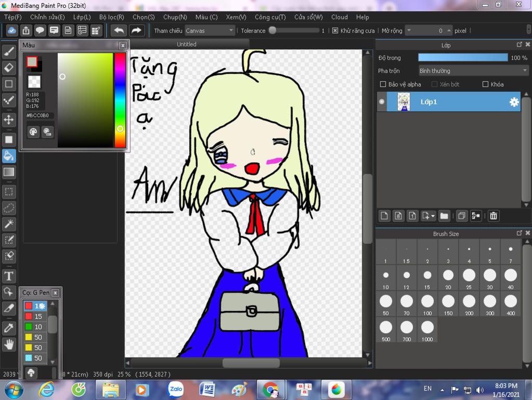Image resolution: width=532 pixels, height=400 pixels.
Task: Switch to the Untitled canvas tab
Action: click(187, 44)
